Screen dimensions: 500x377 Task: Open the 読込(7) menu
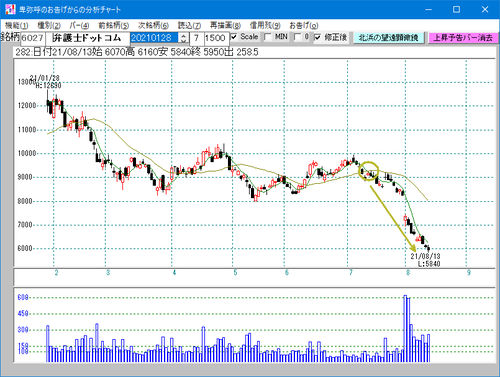point(189,25)
